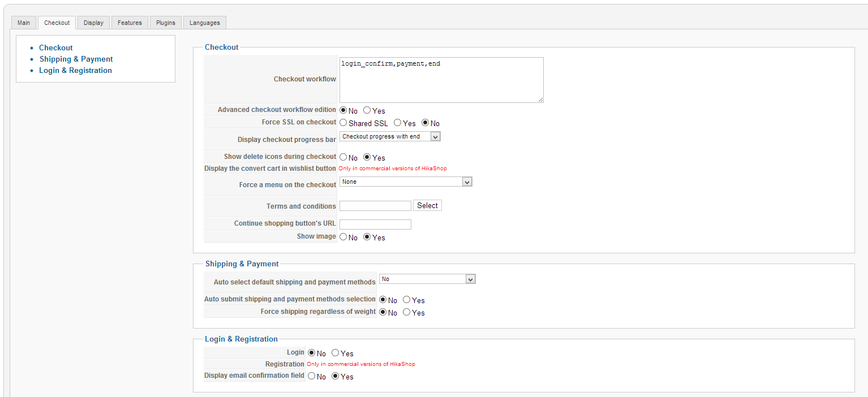This screenshot has width=868, height=397.
Task: Focus the Continue shopping button's URL field
Action: (375, 225)
